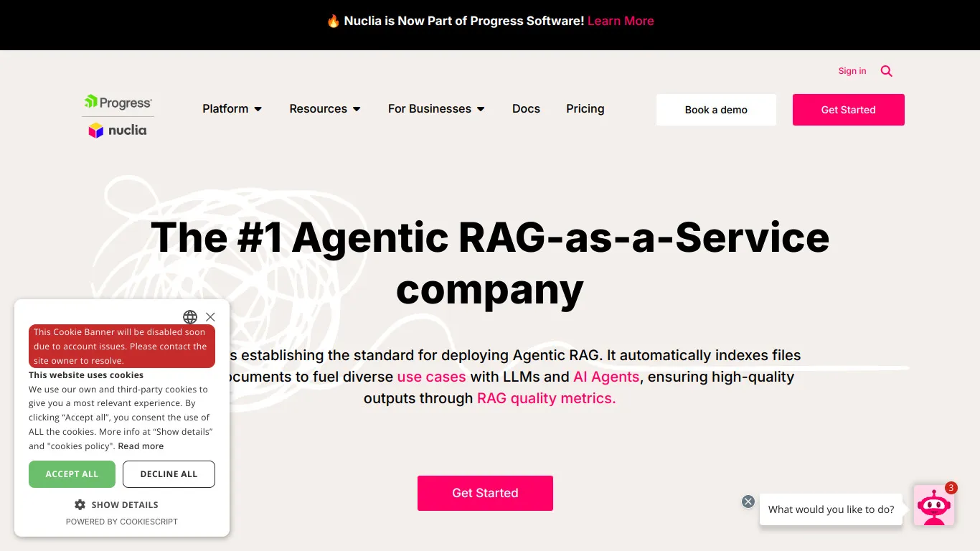Click Powered by CookieScript link

[122, 522]
